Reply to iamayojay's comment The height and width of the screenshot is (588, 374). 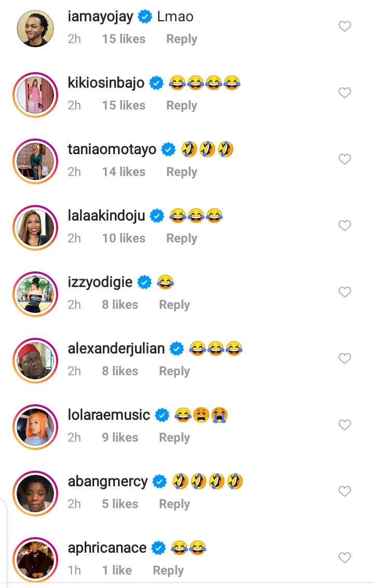coord(181,39)
